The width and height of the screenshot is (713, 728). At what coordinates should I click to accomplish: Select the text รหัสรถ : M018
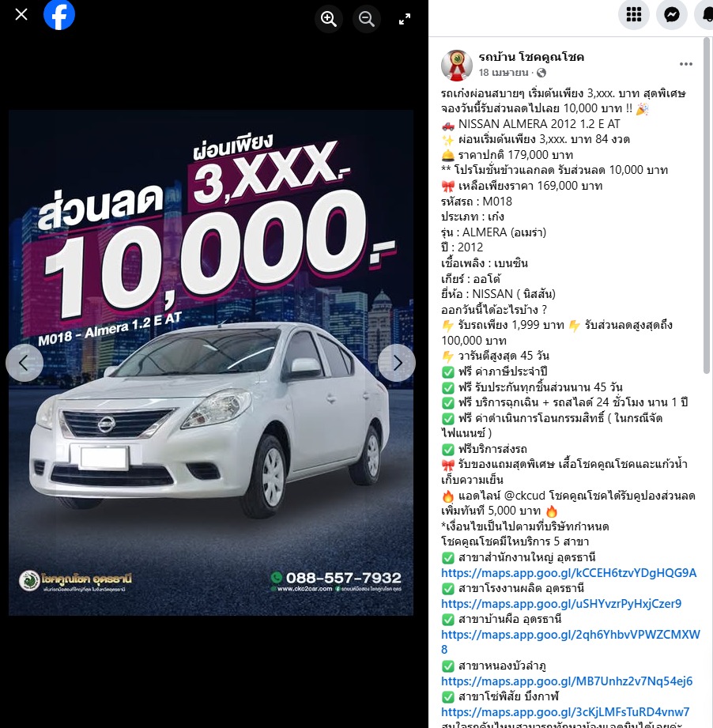pos(477,202)
